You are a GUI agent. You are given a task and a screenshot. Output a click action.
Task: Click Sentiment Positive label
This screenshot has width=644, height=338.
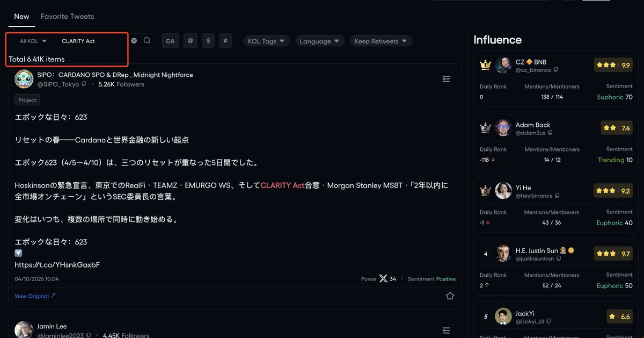pyautogui.click(x=431, y=279)
